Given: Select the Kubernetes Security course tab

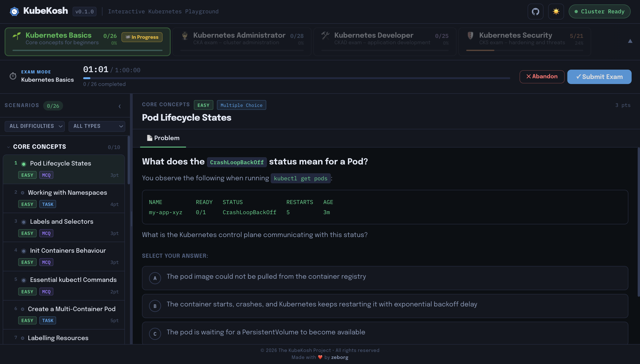Looking at the screenshot, I should tap(524, 41).
